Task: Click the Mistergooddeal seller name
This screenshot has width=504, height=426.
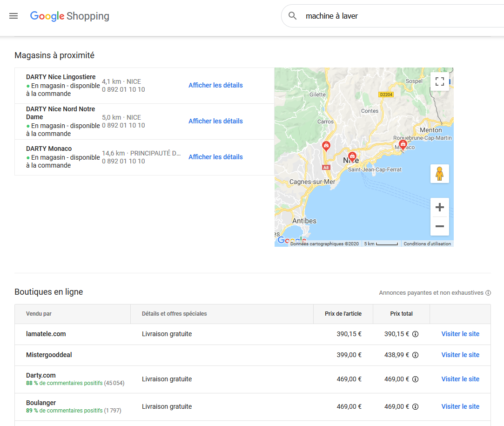Action: 49,355
